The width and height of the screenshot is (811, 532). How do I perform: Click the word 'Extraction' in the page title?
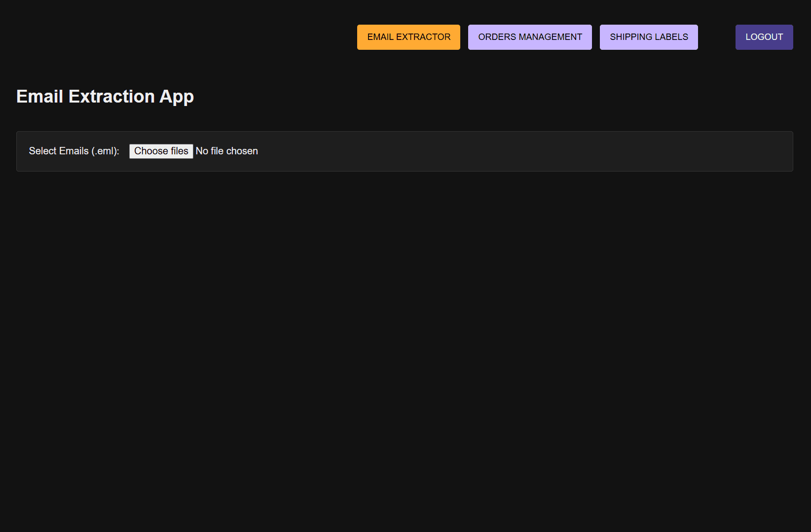click(x=111, y=96)
